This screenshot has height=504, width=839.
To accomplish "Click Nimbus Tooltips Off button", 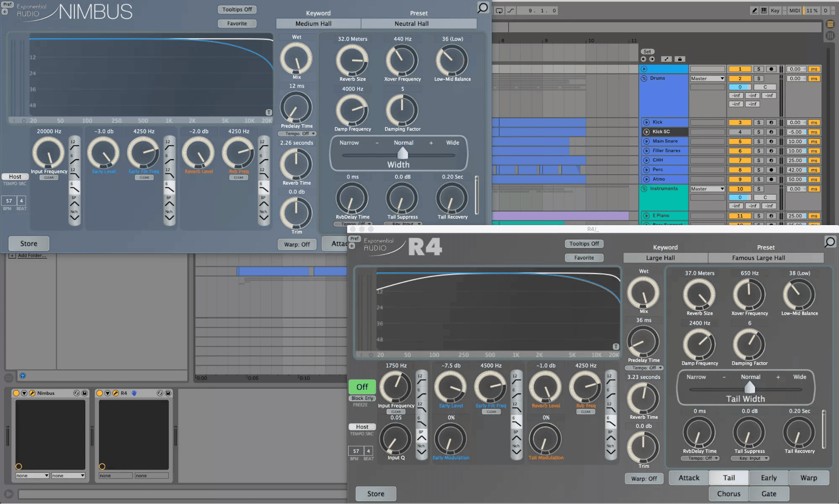I will (x=237, y=9).
